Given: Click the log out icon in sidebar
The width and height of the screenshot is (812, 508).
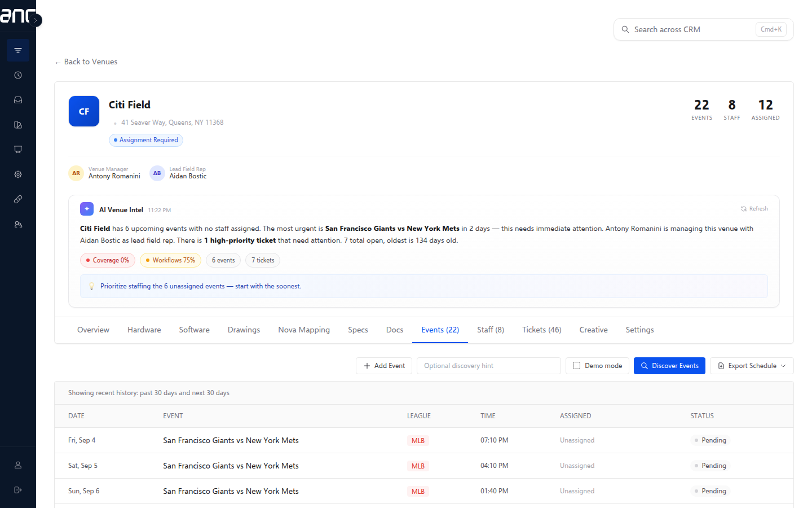Looking at the screenshot, I should [18, 490].
